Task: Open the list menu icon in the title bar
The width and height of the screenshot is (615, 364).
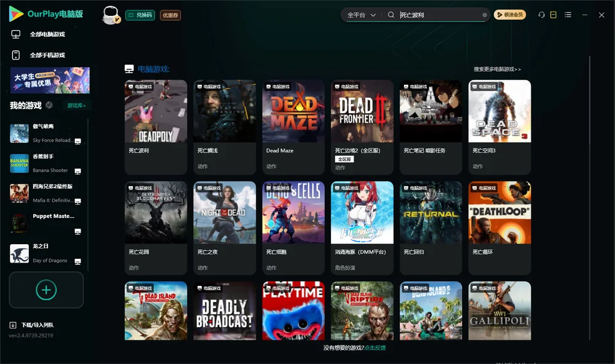Action: click(568, 15)
